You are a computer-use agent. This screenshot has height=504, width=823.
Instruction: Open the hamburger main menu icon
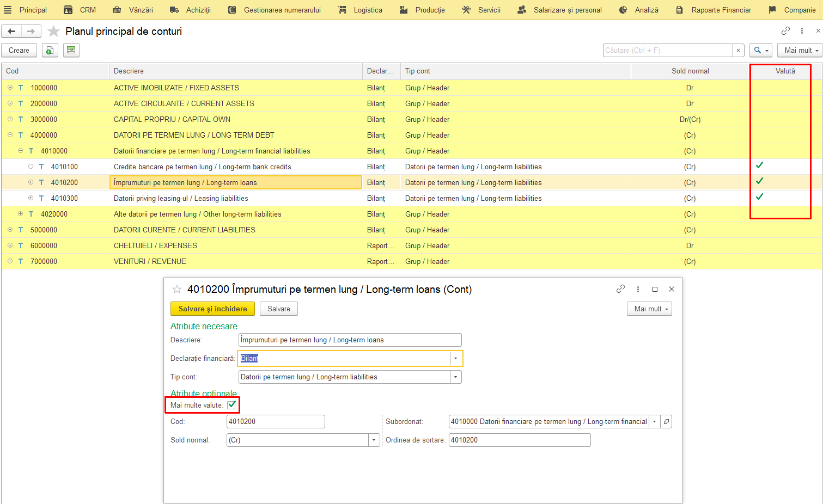point(8,10)
